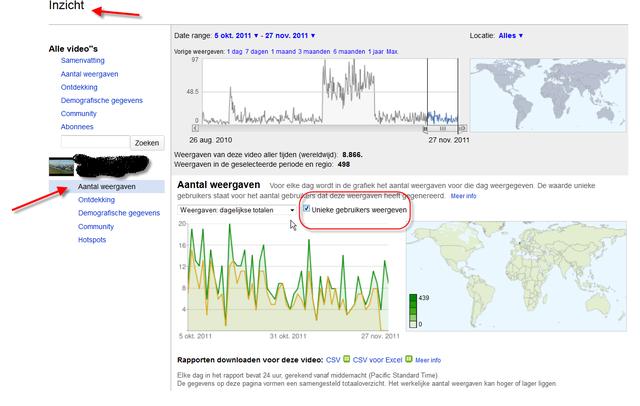Click the timeline range slider handle

442,129
